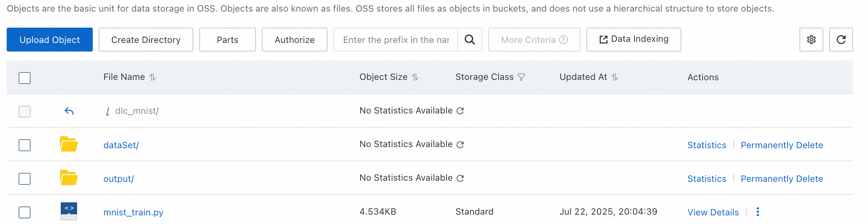Refresh the object list
Viewport: 868px width, 224px height.
(x=841, y=40)
